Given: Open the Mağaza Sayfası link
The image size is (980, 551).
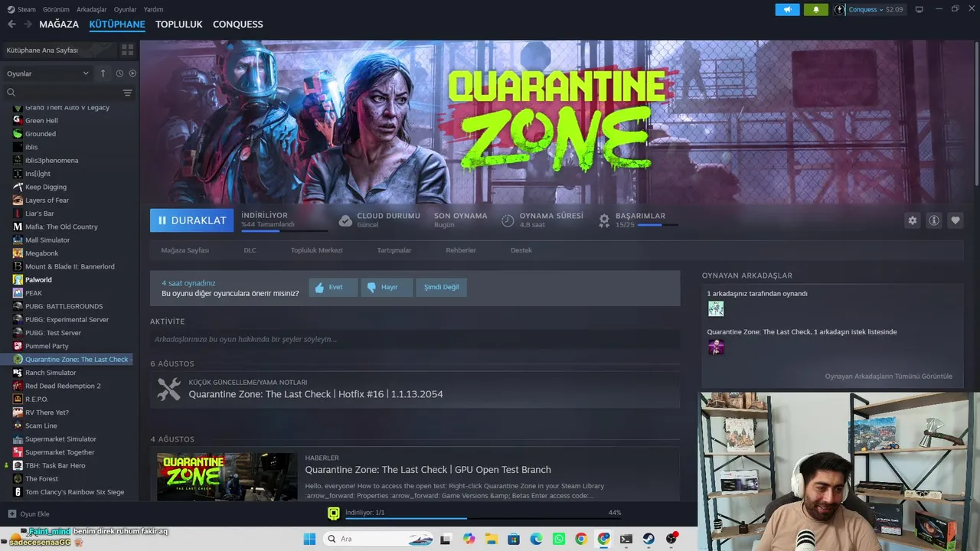Looking at the screenshot, I should (x=185, y=250).
